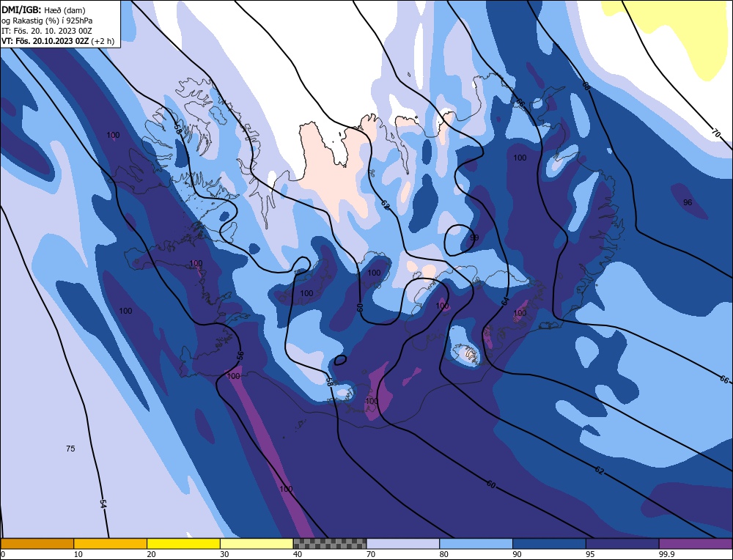Click the legend tick label '70'
The width and height of the screenshot is (733, 560).
pyautogui.click(x=371, y=554)
